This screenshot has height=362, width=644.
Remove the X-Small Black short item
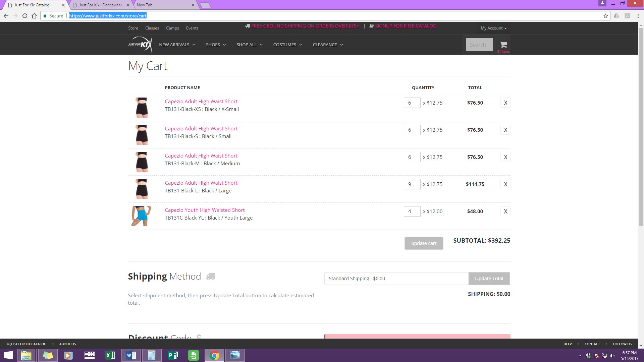(505, 103)
